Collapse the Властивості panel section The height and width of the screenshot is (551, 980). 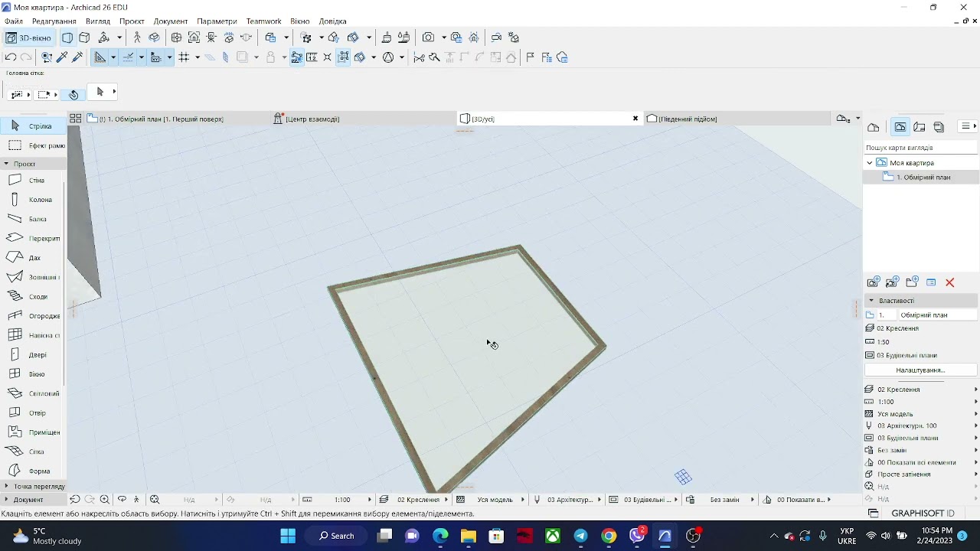click(x=871, y=301)
